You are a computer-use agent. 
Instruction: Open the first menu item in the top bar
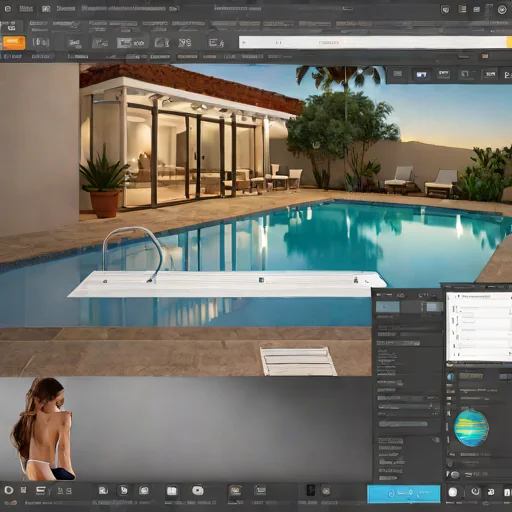26,9
